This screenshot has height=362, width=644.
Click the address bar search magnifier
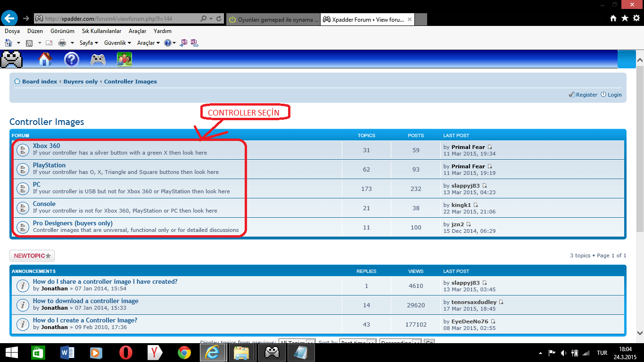[x=204, y=19]
